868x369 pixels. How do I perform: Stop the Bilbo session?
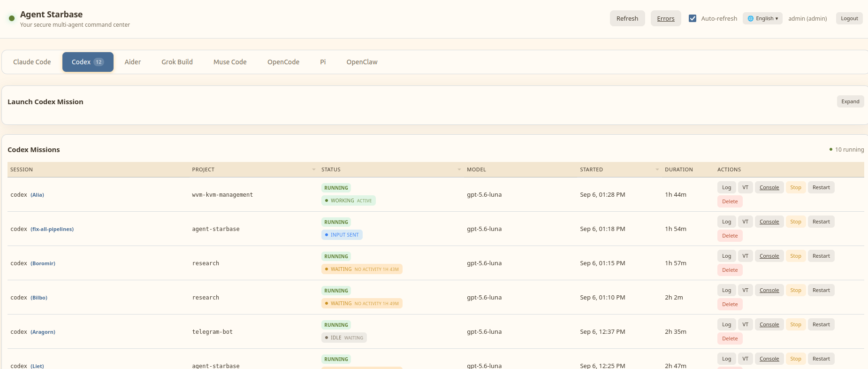pyautogui.click(x=795, y=290)
